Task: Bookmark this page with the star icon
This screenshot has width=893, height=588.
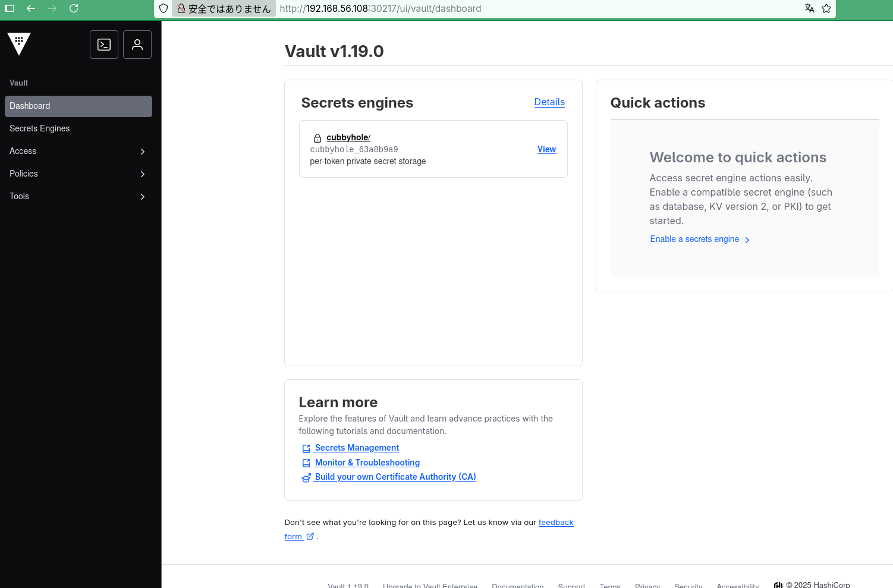Action: point(827,8)
